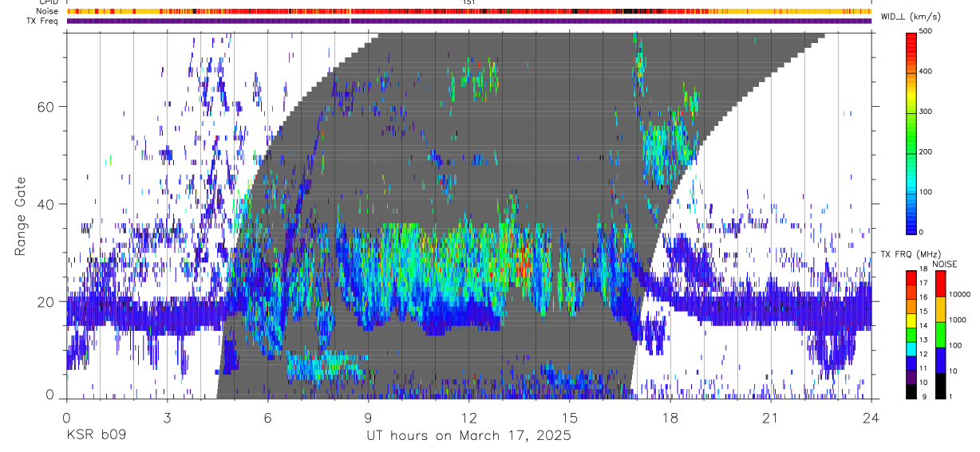Click the hour 21 tick on UT axis
Viewport: 980px width, 452px height.
click(771, 418)
